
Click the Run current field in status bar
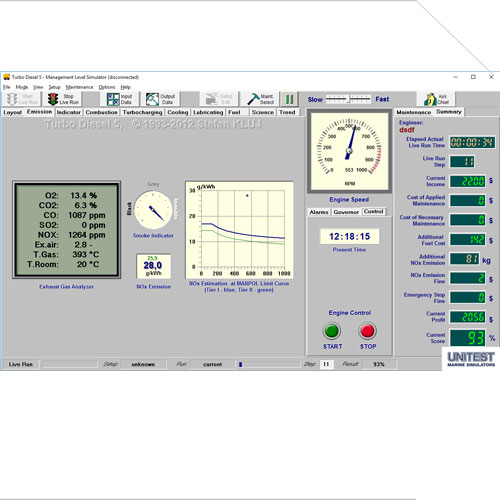click(x=212, y=364)
